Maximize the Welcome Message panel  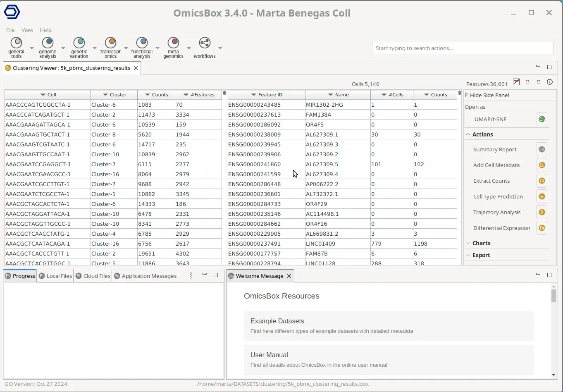[549, 275]
